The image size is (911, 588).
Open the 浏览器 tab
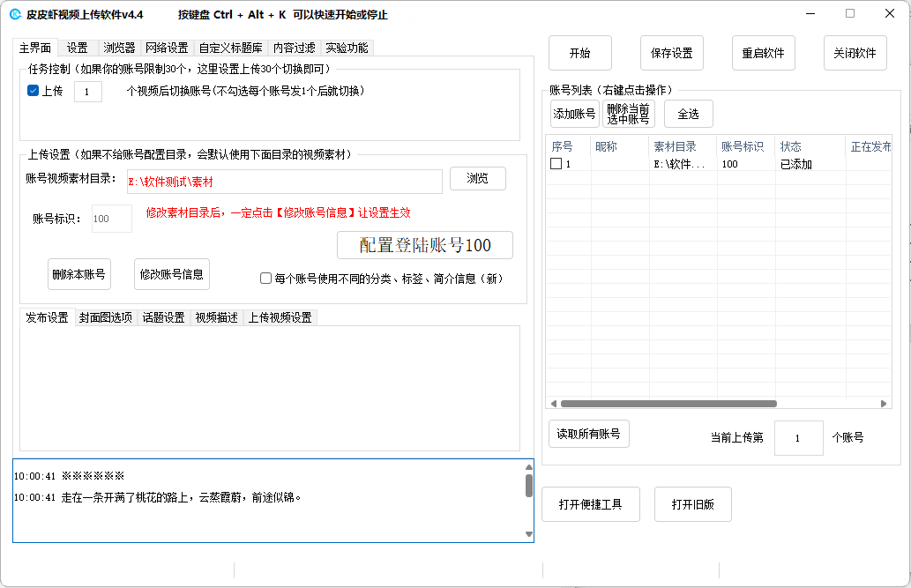[119, 48]
